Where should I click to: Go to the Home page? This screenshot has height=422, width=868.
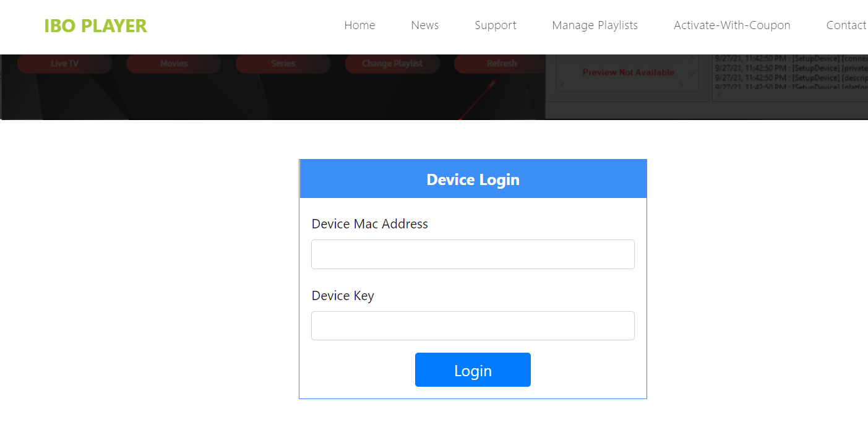359,25
